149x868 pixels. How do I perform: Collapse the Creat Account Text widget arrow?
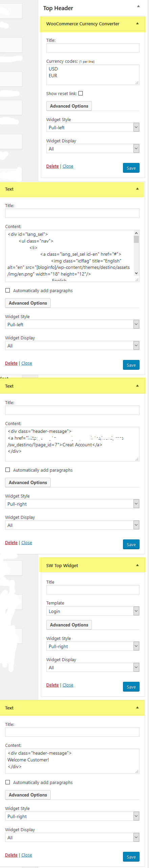(137, 386)
